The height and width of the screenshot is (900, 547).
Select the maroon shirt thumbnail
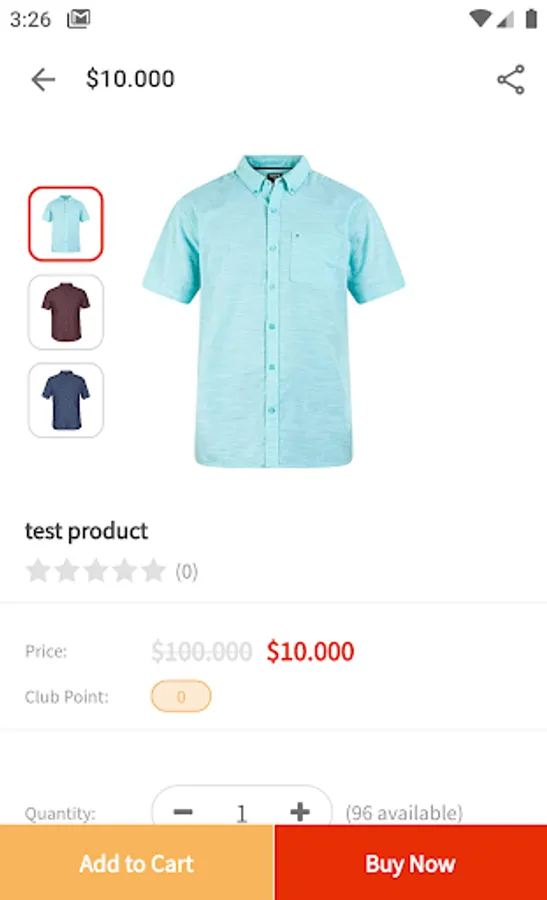coord(66,312)
